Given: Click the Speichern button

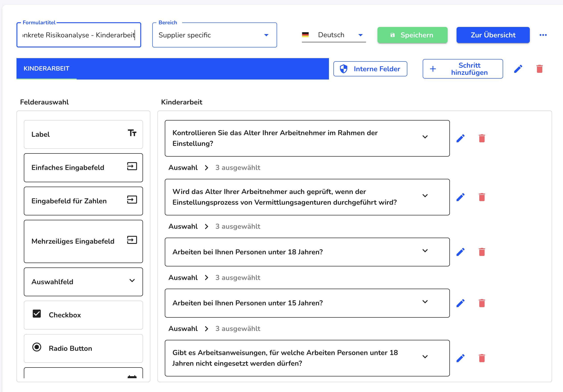Looking at the screenshot, I should (412, 35).
